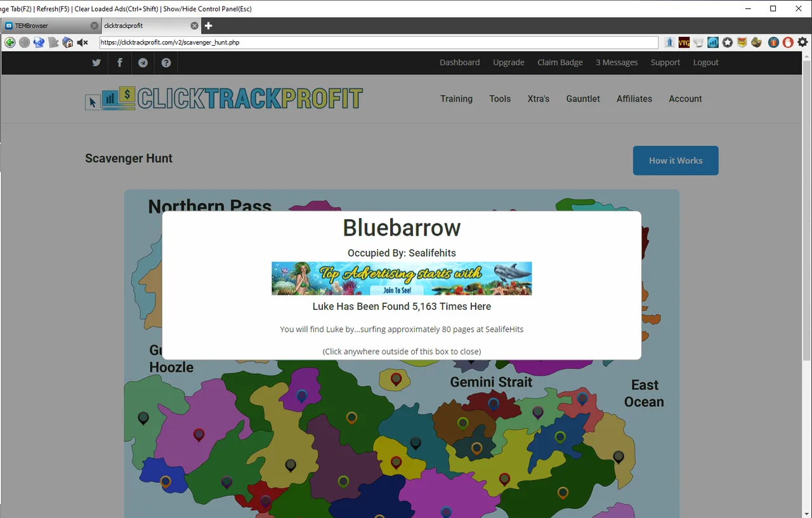
Task: Click the green pin on the dark plum region
Action: pos(343,482)
